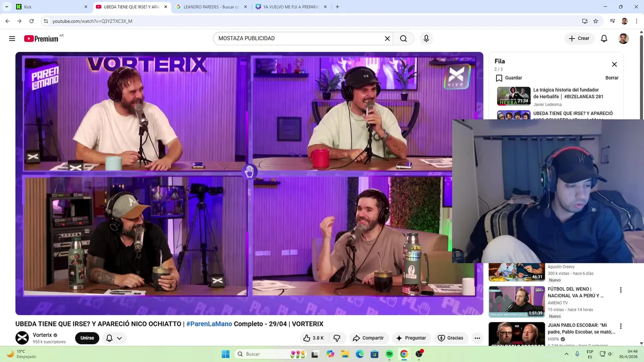The width and height of the screenshot is (644, 362).
Task: Open OBS Studio from the taskbar
Action: (419, 354)
